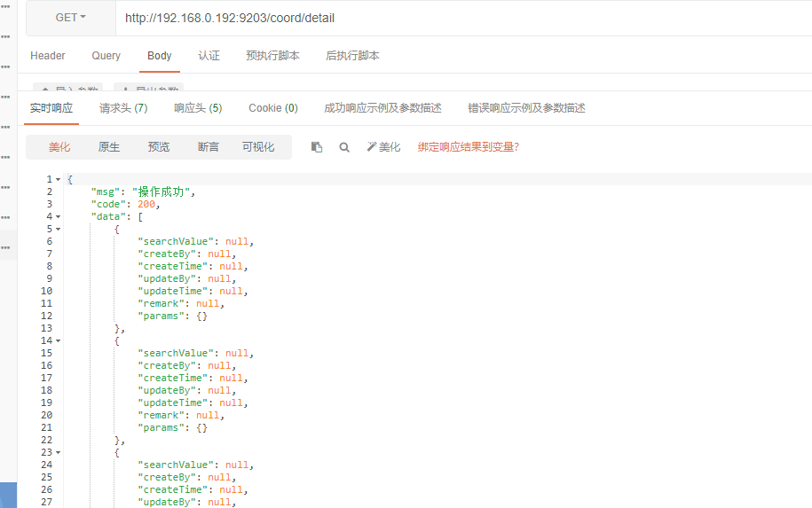The width and height of the screenshot is (812, 508).
Task: Open the 认证 tab
Action: pyautogui.click(x=209, y=56)
